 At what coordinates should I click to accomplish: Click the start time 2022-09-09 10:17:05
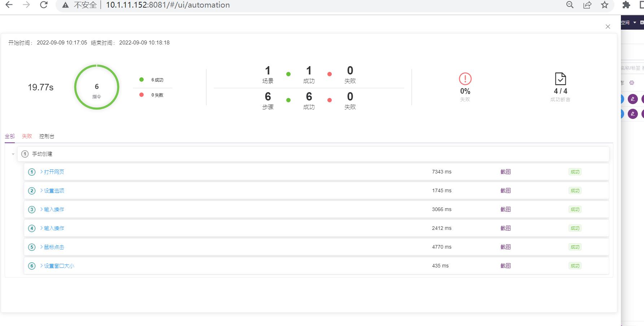point(62,43)
